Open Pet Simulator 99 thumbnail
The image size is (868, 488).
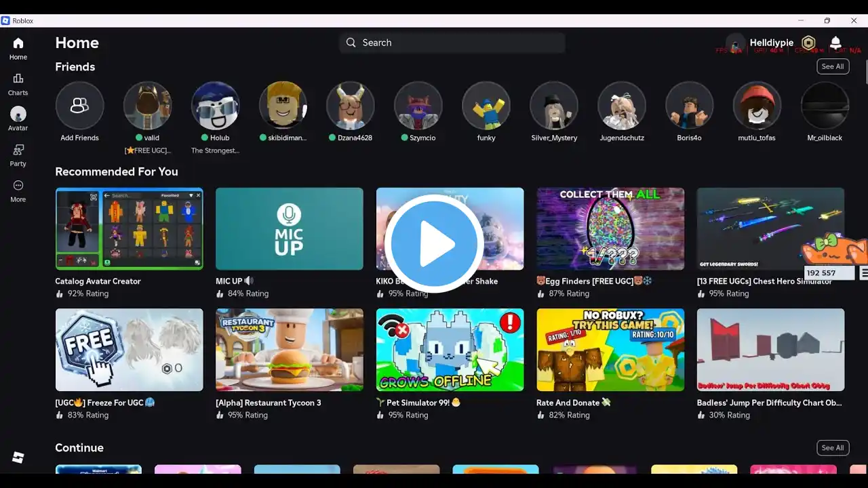pyautogui.click(x=450, y=350)
